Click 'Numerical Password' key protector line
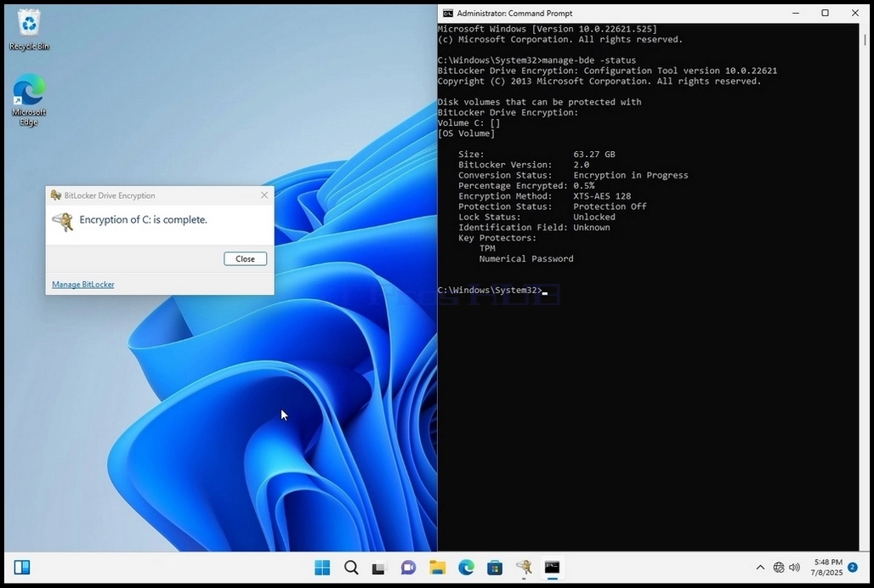 tap(526, 259)
